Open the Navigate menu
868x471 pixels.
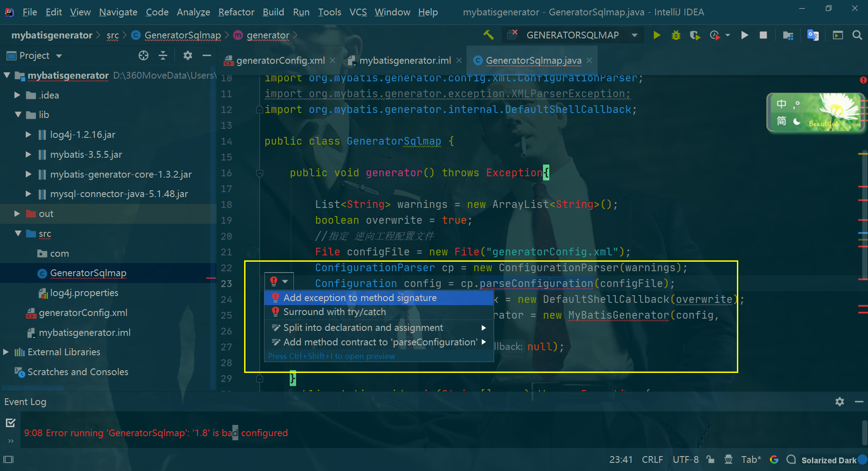pyautogui.click(x=118, y=12)
